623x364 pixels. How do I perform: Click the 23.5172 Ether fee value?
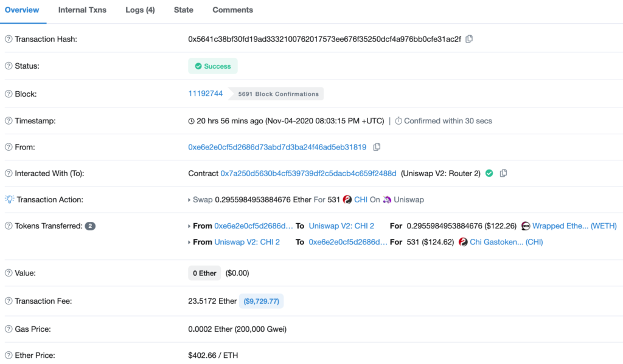pyautogui.click(x=212, y=301)
